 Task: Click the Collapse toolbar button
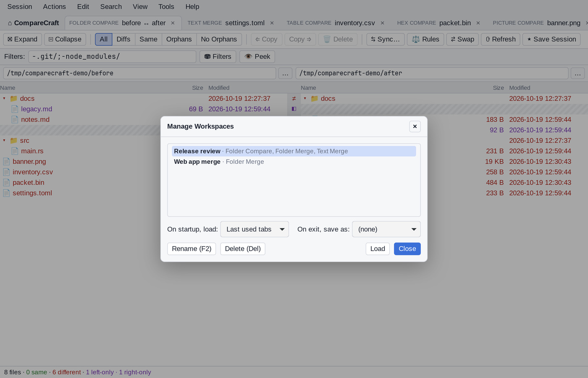click(65, 39)
